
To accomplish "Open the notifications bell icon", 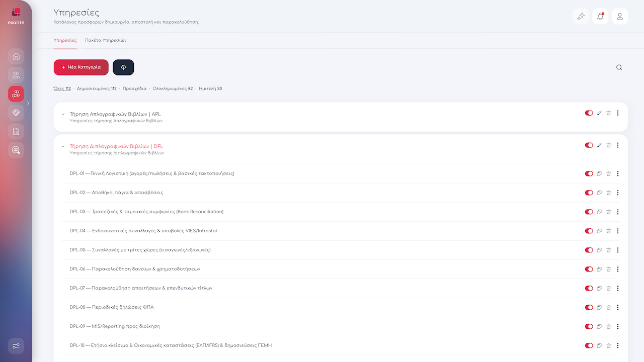I will coord(600,17).
